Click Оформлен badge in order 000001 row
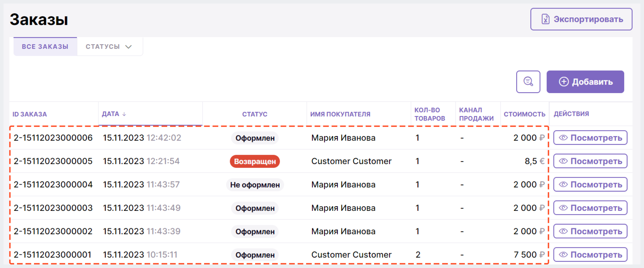644x268 pixels. (255, 255)
